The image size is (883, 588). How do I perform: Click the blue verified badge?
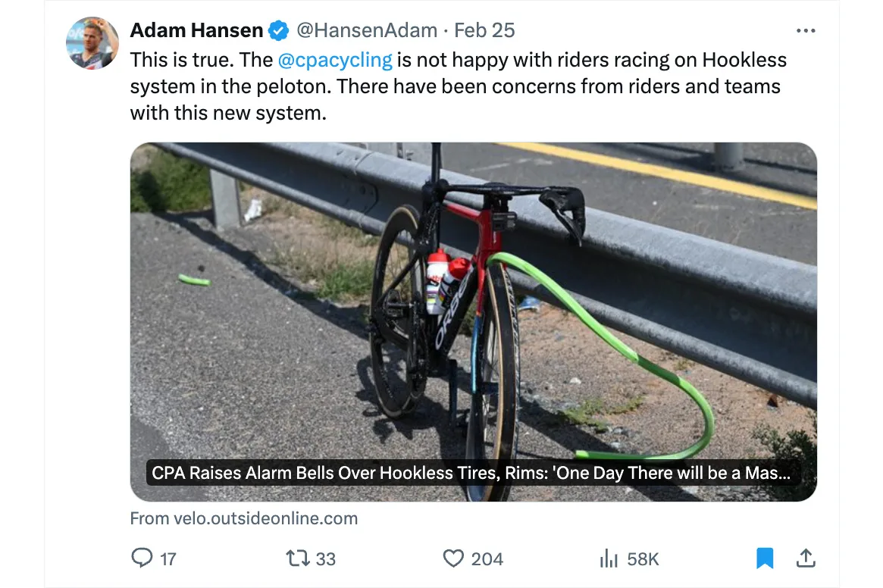279,31
